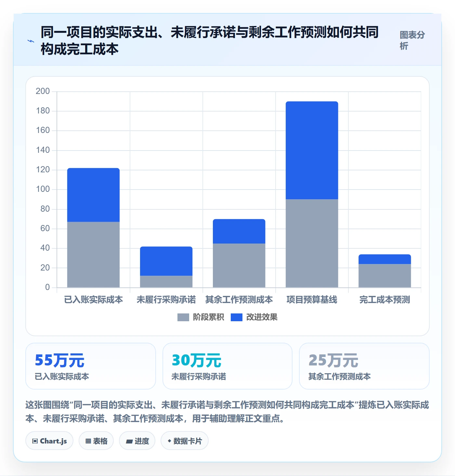Click the description paragraph starting 这张图围绕
This screenshot has width=455, height=476.
pyautogui.click(x=227, y=412)
